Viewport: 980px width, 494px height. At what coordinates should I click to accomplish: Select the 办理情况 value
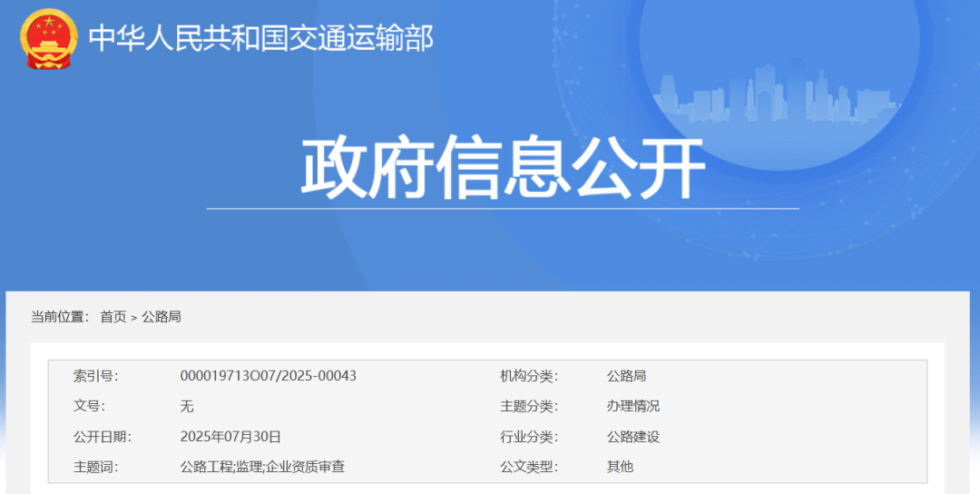pyautogui.click(x=633, y=406)
